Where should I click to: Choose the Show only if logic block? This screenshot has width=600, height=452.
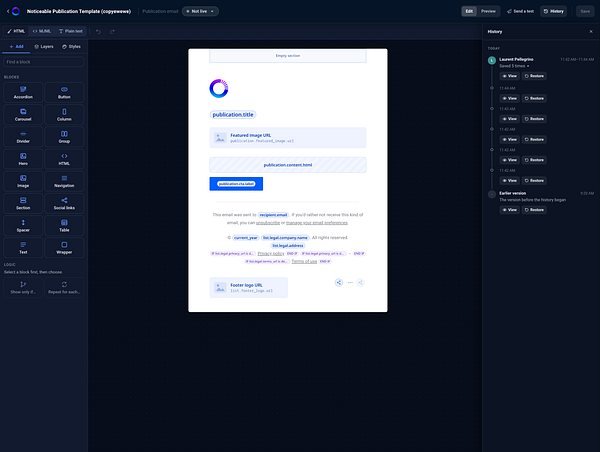pos(23,287)
